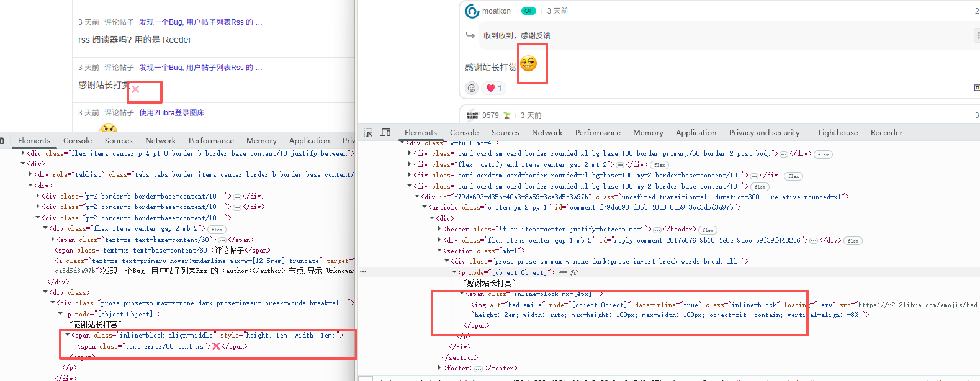Click the moatkon user avatar

(x=472, y=11)
